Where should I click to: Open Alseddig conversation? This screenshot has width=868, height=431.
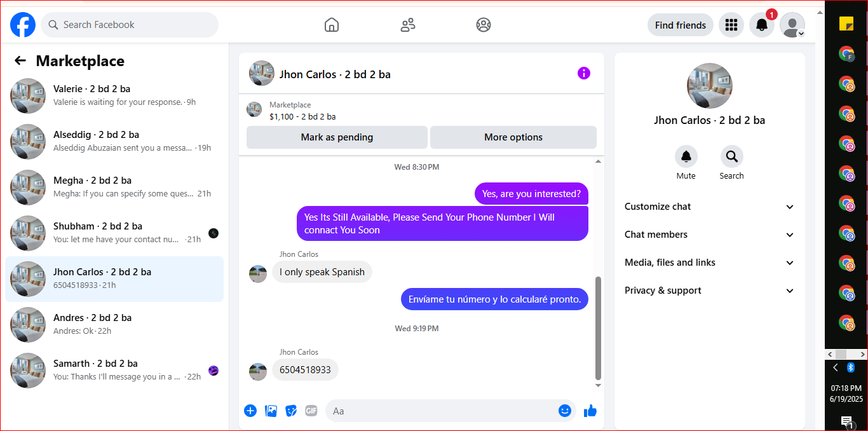tap(114, 142)
